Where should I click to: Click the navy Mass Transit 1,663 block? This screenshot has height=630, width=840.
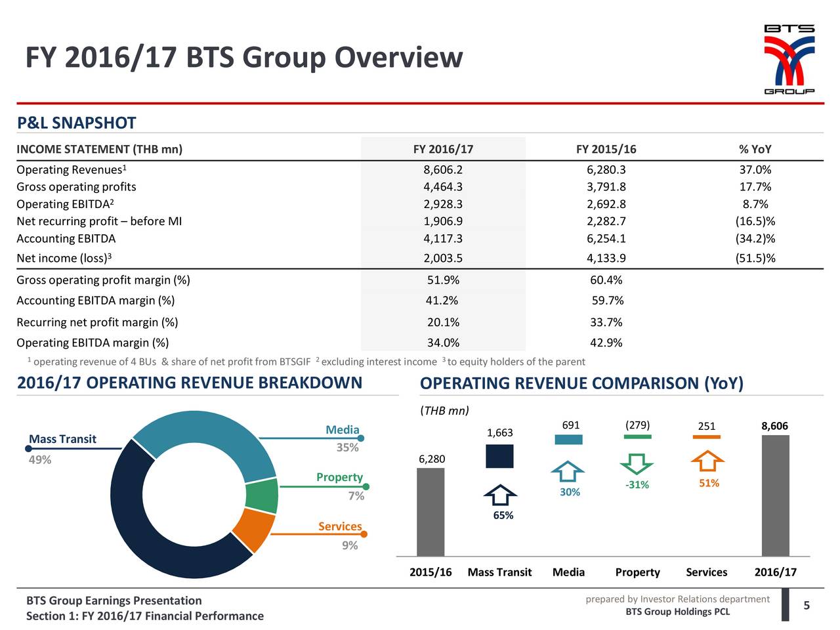(x=499, y=456)
